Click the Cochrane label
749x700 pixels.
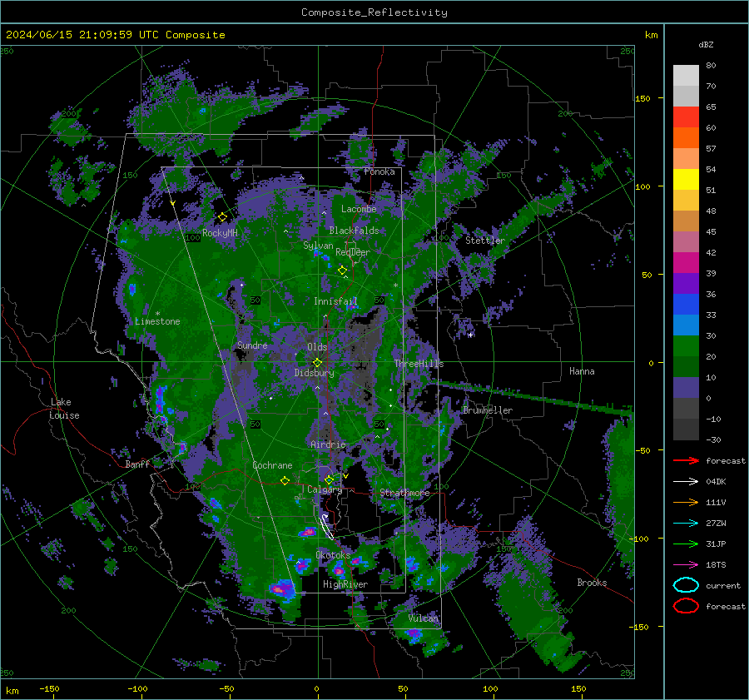pyautogui.click(x=272, y=465)
